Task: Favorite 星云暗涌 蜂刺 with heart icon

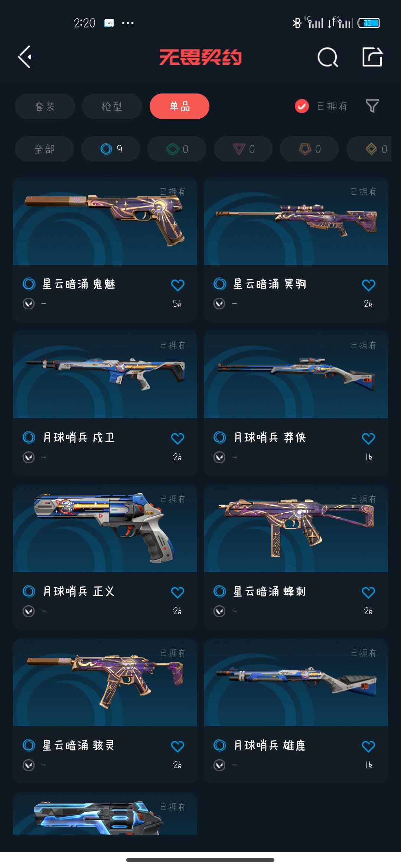Action: point(368,592)
